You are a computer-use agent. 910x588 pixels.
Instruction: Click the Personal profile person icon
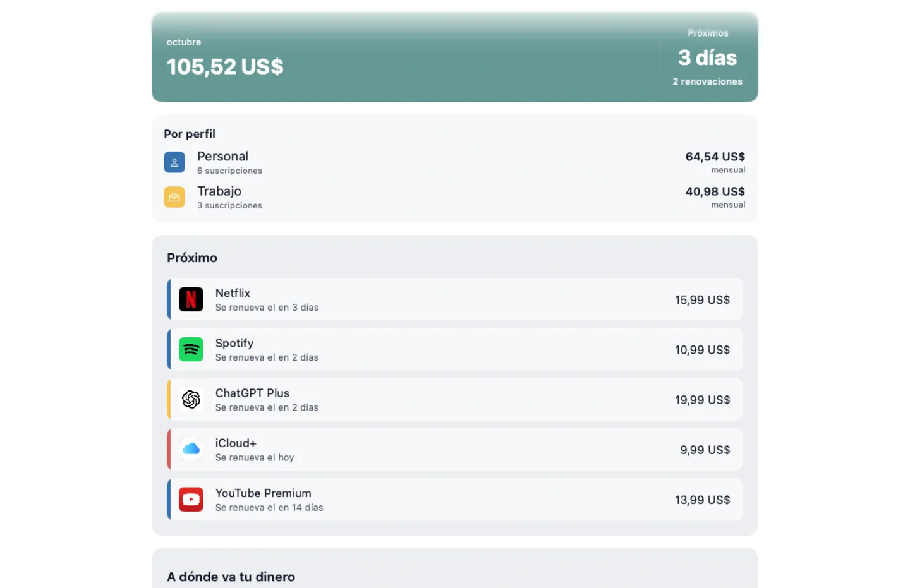point(174,162)
